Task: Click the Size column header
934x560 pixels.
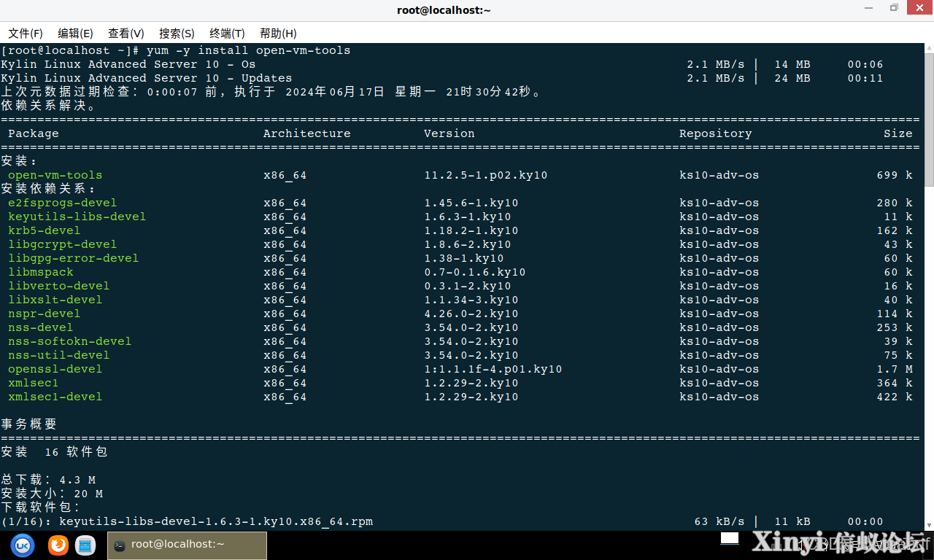Action: pyautogui.click(x=898, y=133)
